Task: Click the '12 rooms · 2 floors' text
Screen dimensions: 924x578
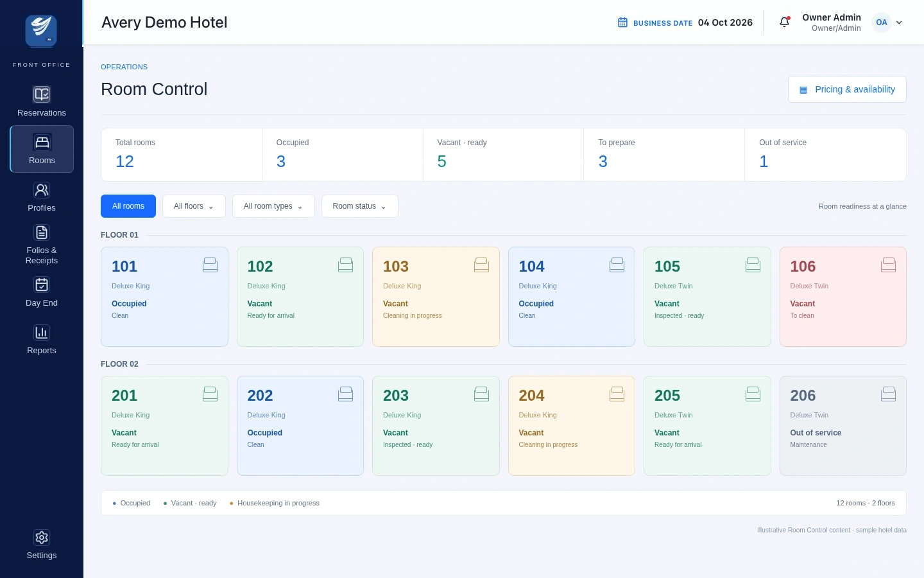Action: (x=866, y=503)
